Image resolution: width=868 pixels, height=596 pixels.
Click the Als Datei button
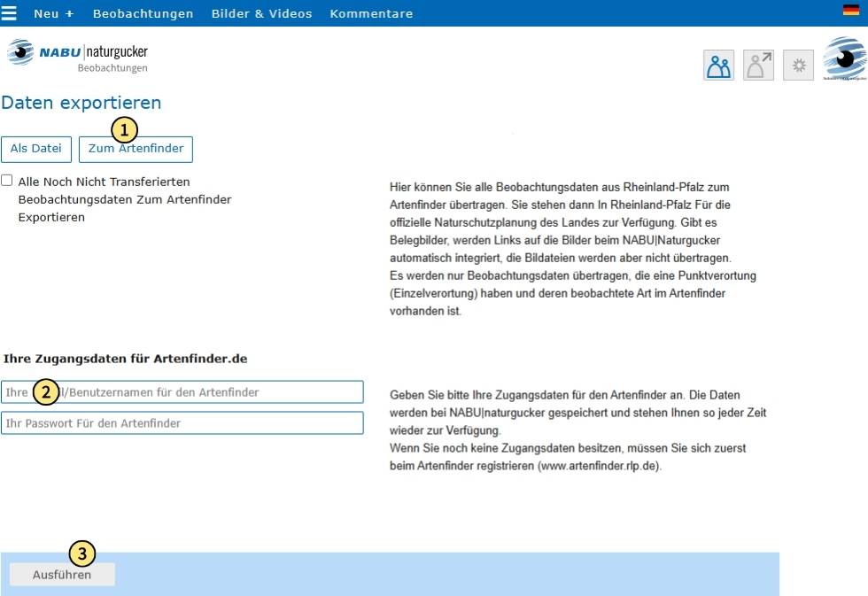(x=36, y=150)
